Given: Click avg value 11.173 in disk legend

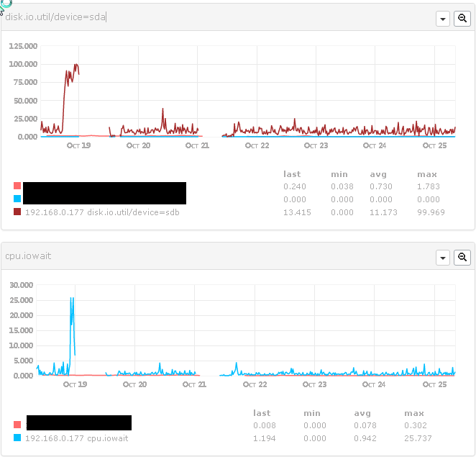Looking at the screenshot, I should (x=383, y=212).
